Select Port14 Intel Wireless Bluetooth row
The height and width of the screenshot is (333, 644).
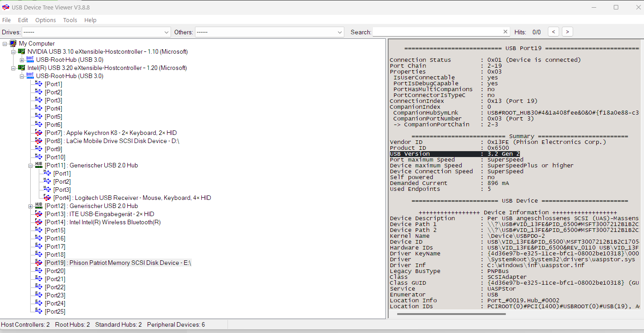pyautogui.click(x=102, y=222)
